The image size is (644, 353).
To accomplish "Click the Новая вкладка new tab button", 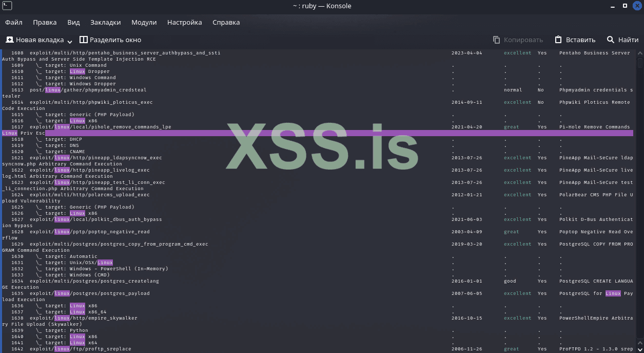I will pyautogui.click(x=35, y=40).
